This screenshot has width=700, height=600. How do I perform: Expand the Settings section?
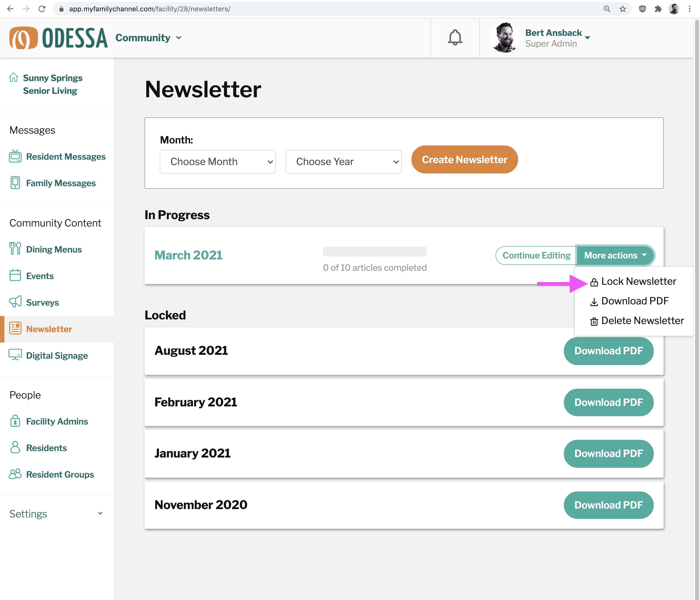coord(57,514)
